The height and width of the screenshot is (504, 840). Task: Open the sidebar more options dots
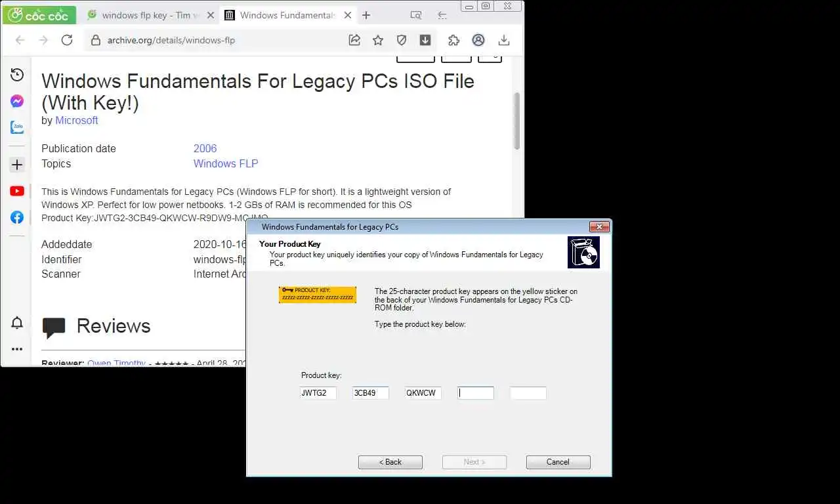[x=17, y=349]
